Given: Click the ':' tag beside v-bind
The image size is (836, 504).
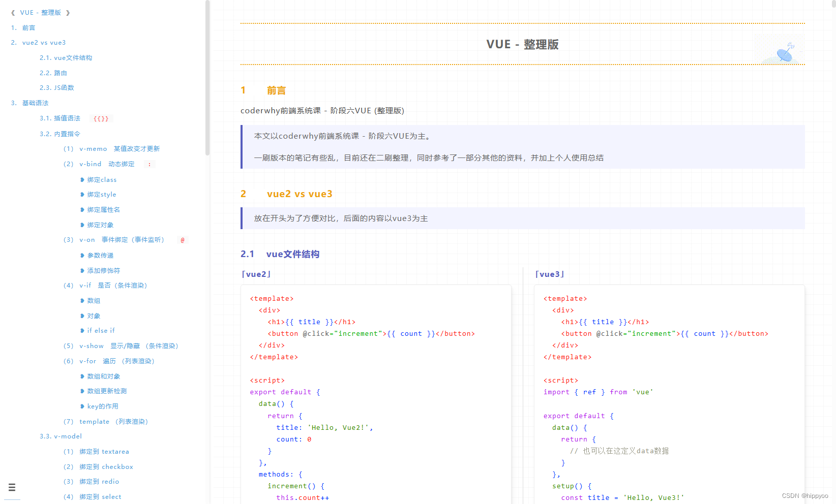Looking at the screenshot, I should click(x=149, y=165).
